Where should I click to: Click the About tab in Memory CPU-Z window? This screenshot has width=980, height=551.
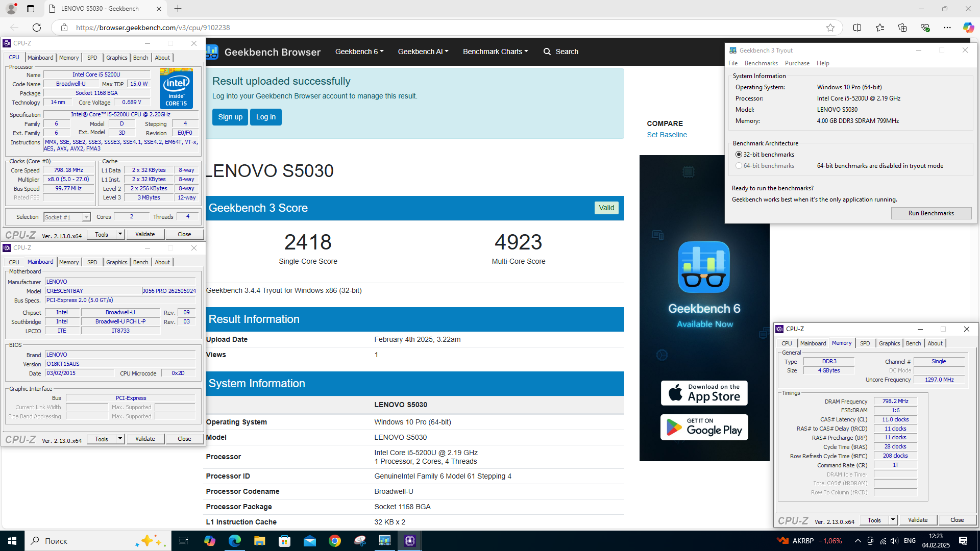pyautogui.click(x=935, y=343)
